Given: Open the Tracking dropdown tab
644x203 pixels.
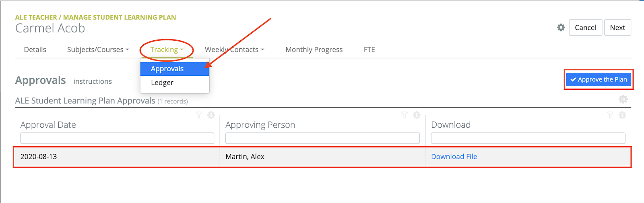Looking at the screenshot, I should 167,50.
